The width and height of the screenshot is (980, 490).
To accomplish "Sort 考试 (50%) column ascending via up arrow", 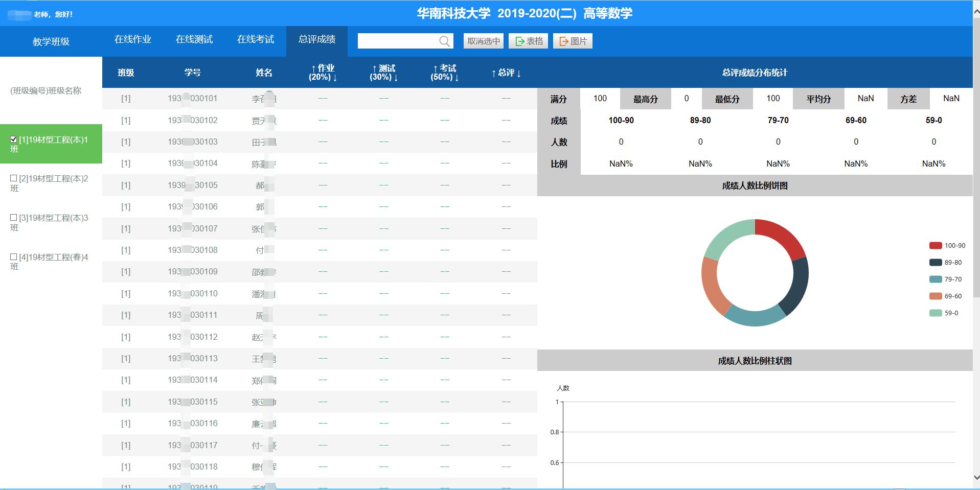I will (x=435, y=68).
